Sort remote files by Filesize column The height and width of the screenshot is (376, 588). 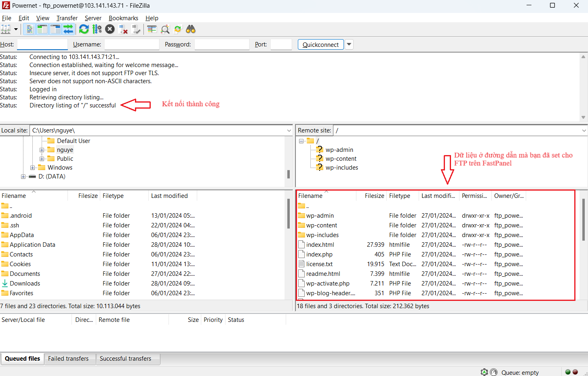371,196
